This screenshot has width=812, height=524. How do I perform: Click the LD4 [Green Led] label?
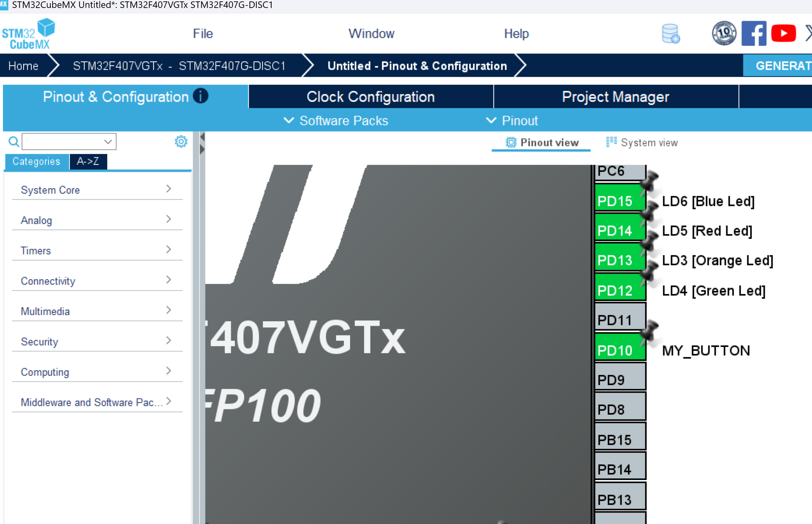pyautogui.click(x=714, y=291)
